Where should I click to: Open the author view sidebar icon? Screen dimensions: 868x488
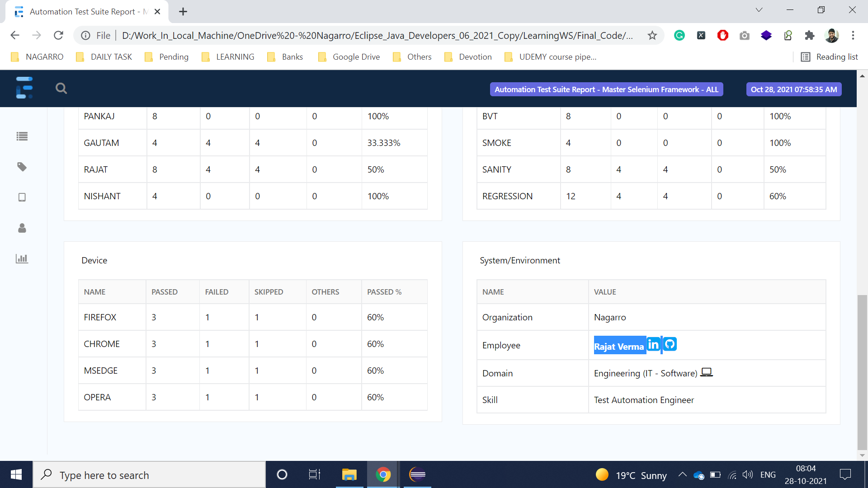[x=22, y=228]
